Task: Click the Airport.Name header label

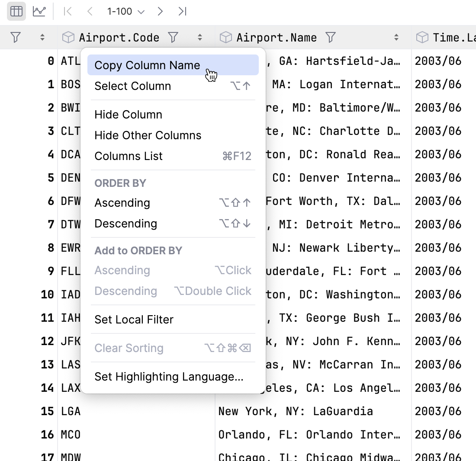Action: (x=277, y=38)
